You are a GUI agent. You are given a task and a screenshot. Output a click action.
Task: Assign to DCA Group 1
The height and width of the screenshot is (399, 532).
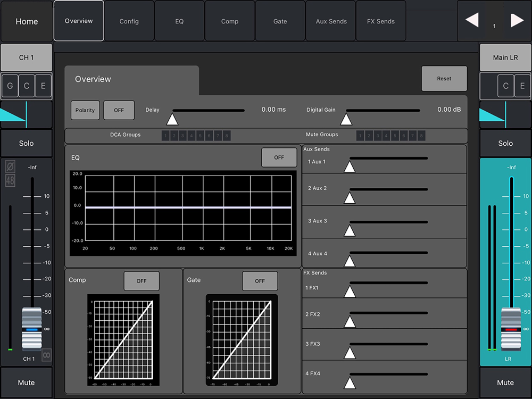165,136
